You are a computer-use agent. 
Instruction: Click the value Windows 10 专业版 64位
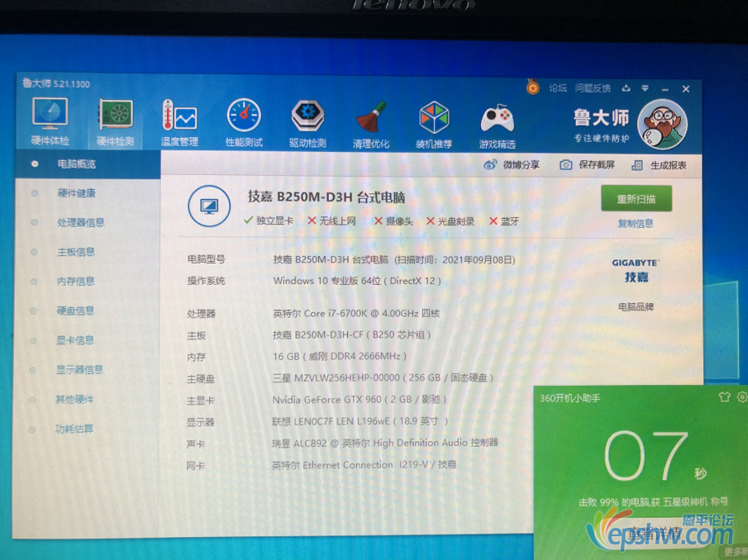point(357,281)
